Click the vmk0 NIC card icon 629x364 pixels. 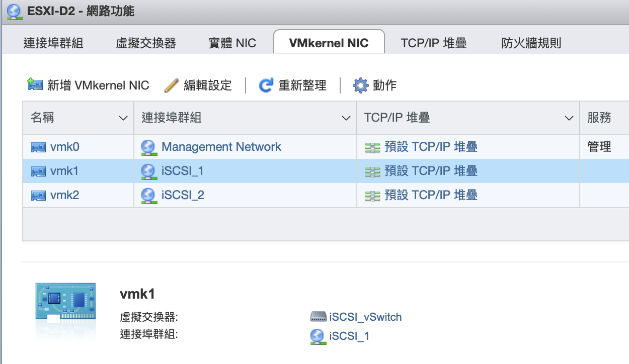coord(39,147)
